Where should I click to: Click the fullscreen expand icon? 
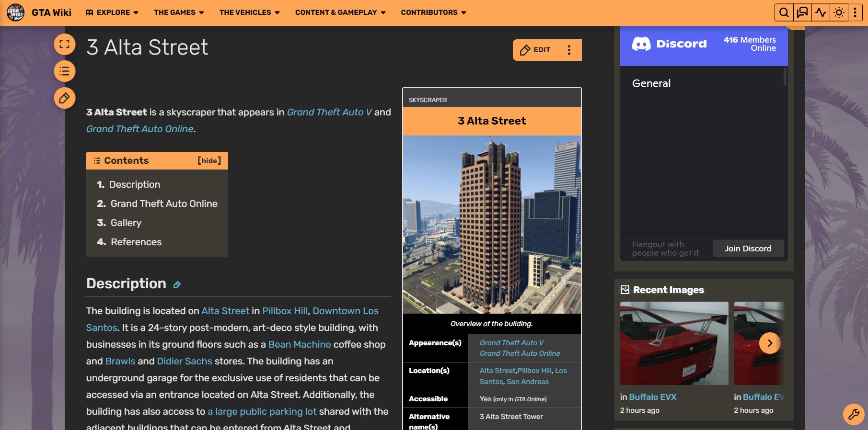point(65,45)
